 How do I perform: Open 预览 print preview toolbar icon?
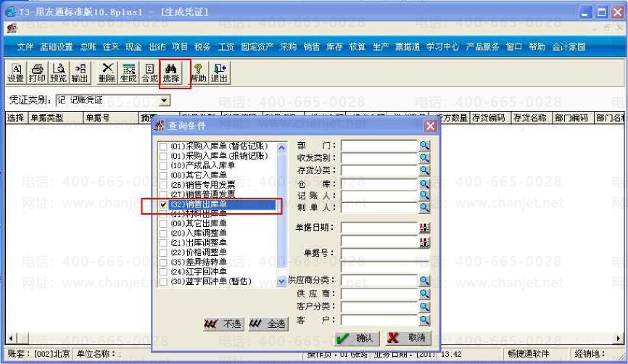coord(59,73)
